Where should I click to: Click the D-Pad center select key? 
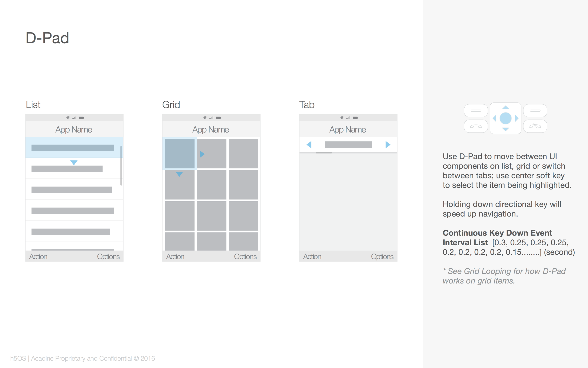click(x=505, y=118)
